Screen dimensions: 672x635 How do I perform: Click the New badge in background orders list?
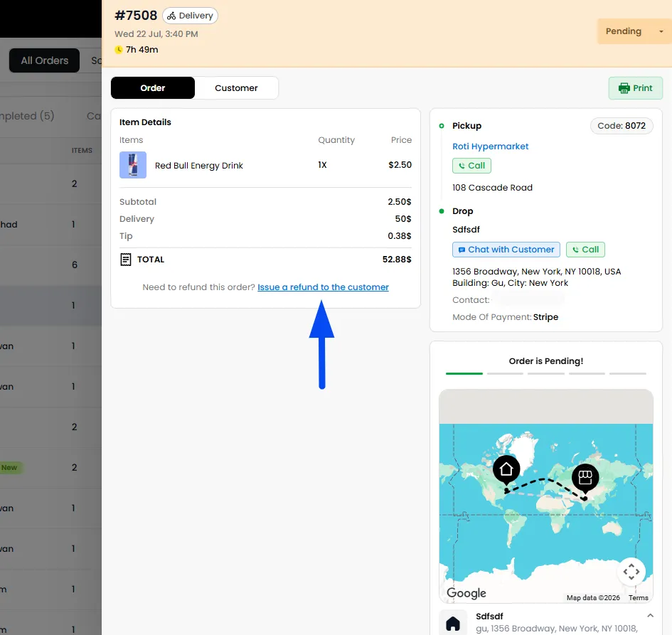9,467
